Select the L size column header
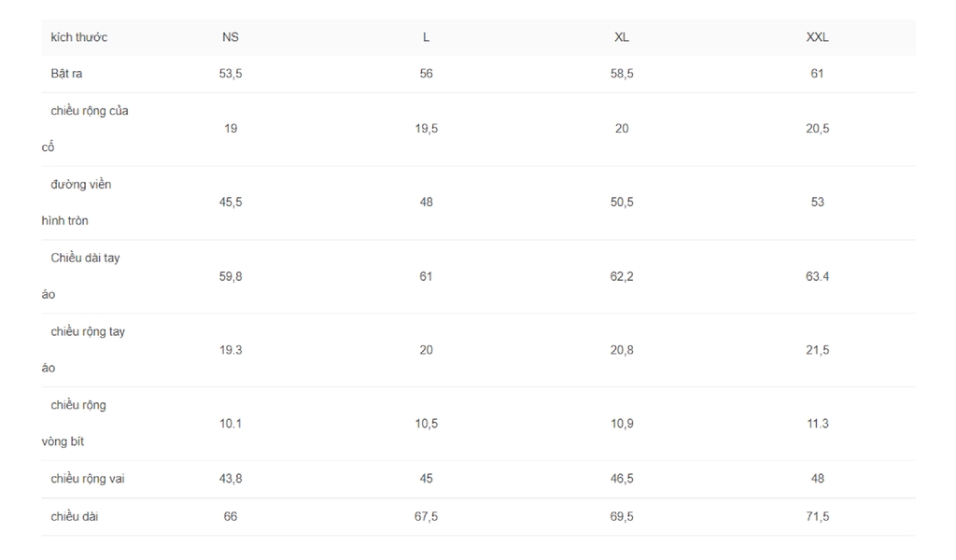The image size is (956, 560). click(x=426, y=37)
